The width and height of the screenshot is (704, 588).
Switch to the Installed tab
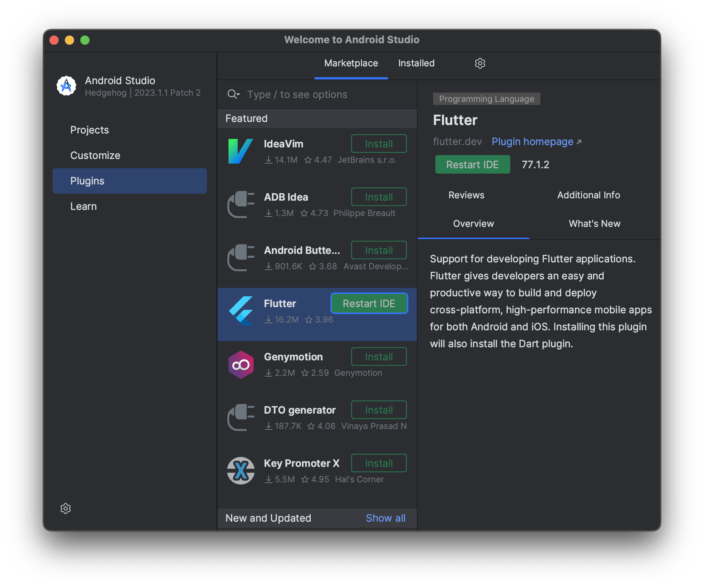[416, 63]
